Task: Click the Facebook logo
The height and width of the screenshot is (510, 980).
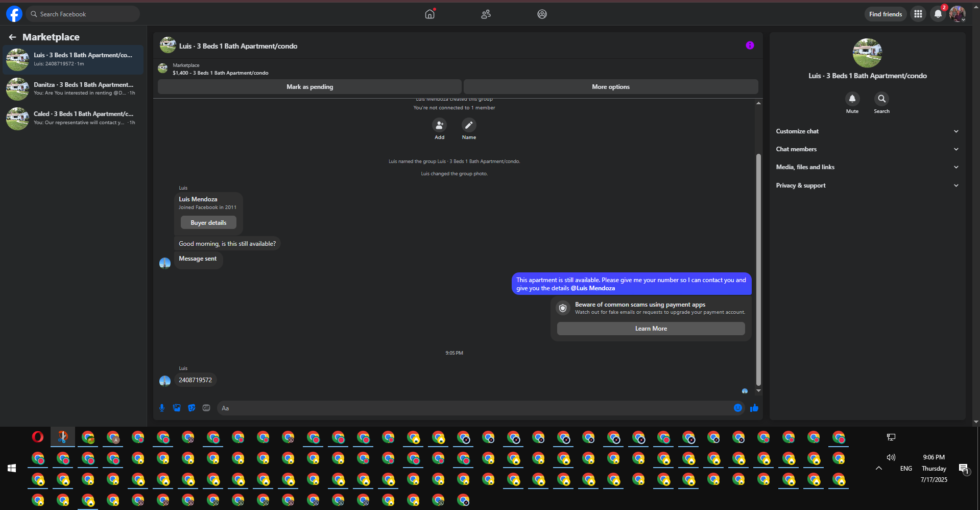Action: pos(14,14)
